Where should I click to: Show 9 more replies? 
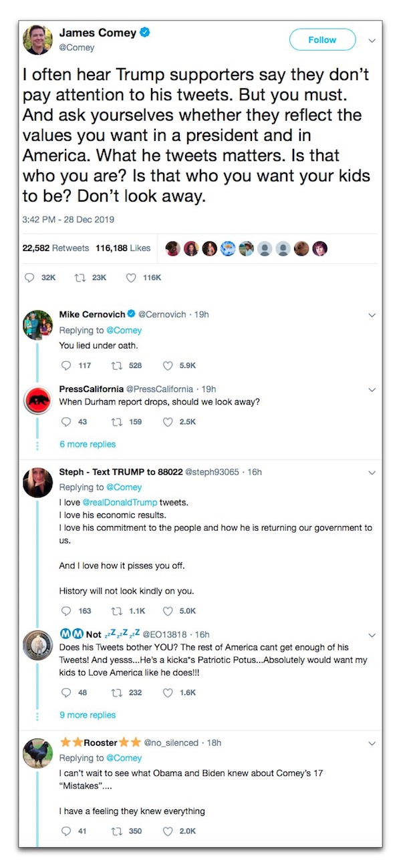(88, 715)
